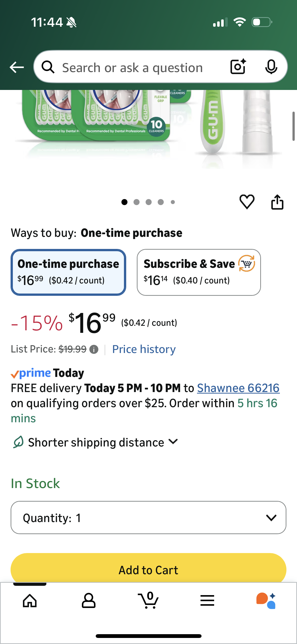Image resolution: width=297 pixels, height=644 pixels.
Task: Tap the microphone voice search icon
Action: [271, 67]
